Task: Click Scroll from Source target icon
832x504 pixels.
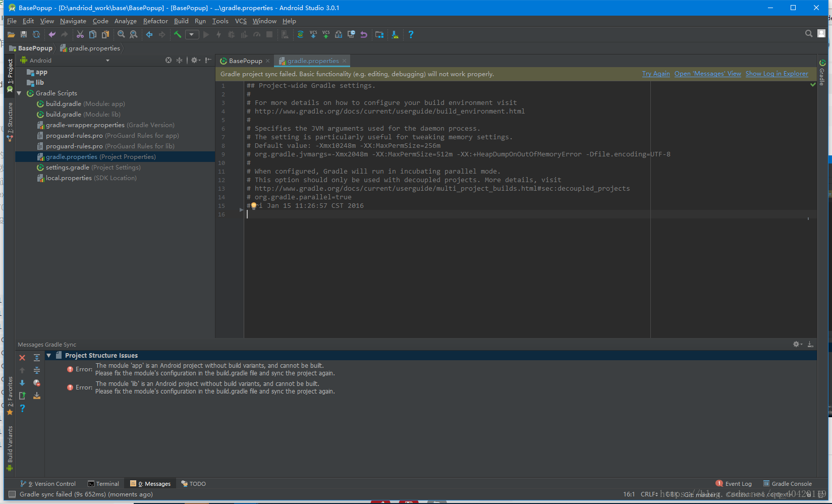Action: pyautogui.click(x=169, y=60)
